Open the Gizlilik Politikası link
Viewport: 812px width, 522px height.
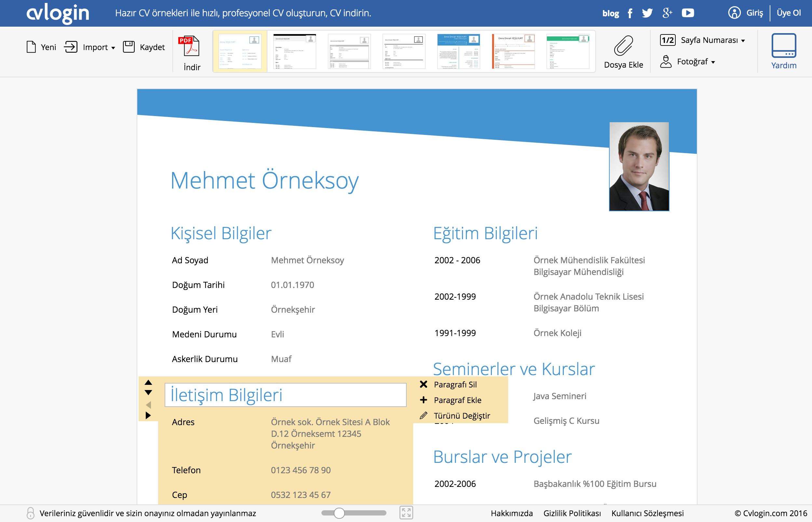[x=572, y=513]
